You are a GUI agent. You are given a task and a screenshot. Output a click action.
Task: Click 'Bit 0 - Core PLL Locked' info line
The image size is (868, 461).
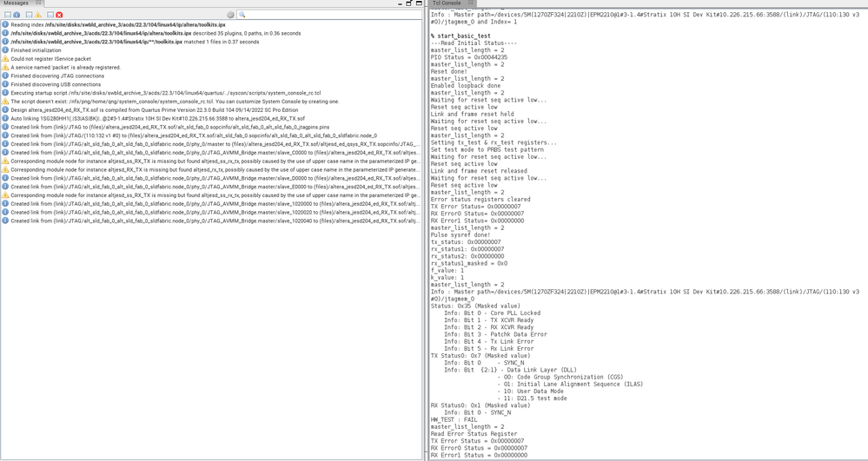pyautogui.click(x=492, y=313)
